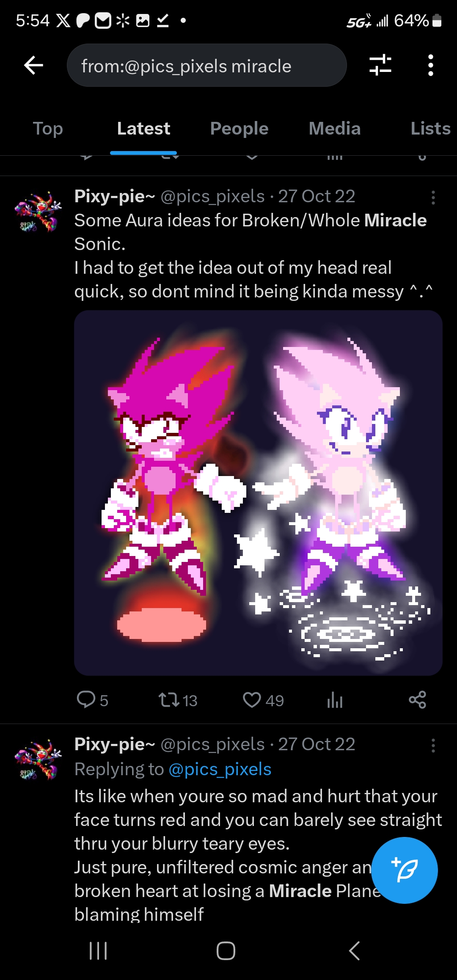Tap the floating compose new post button
Screen dimensions: 457x980
(x=404, y=870)
